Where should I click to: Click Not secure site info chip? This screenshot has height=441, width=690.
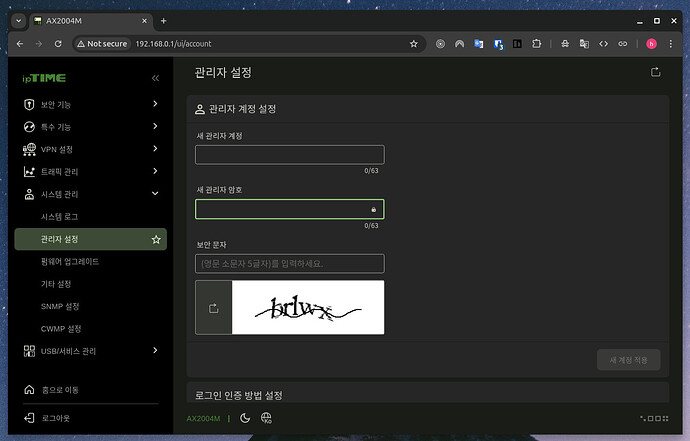click(102, 44)
